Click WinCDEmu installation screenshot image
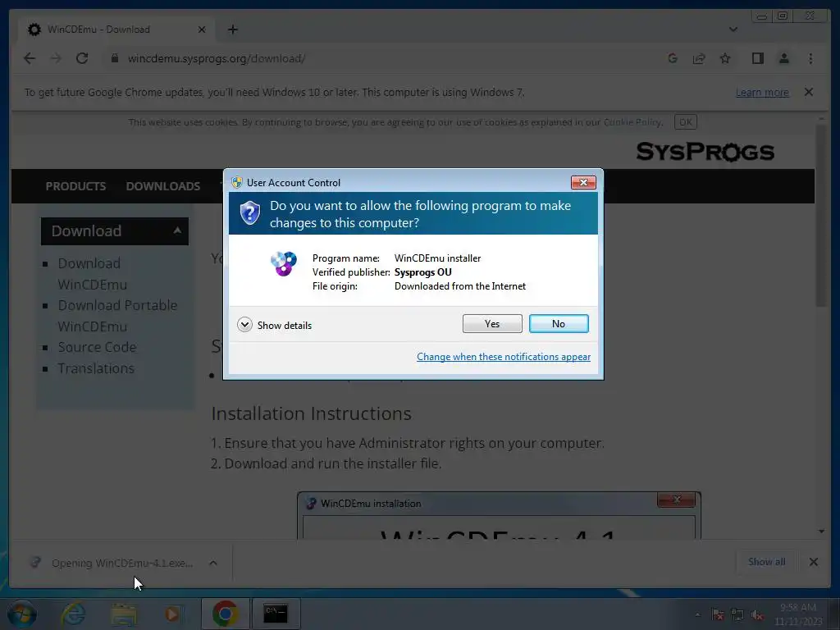The width and height of the screenshot is (840, 630). point(499,515)
